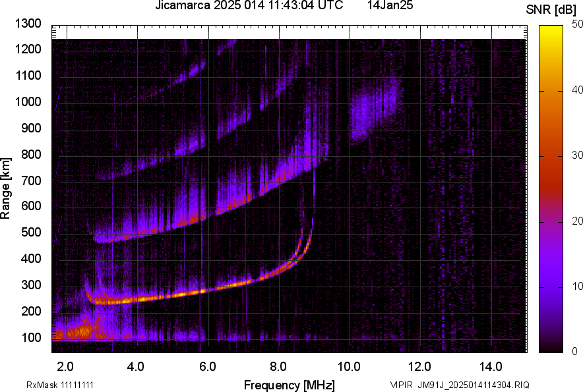Viewport: 583px width, 392px height.
Task: Click the range tick label '1100'
Action: pos(28,75)
